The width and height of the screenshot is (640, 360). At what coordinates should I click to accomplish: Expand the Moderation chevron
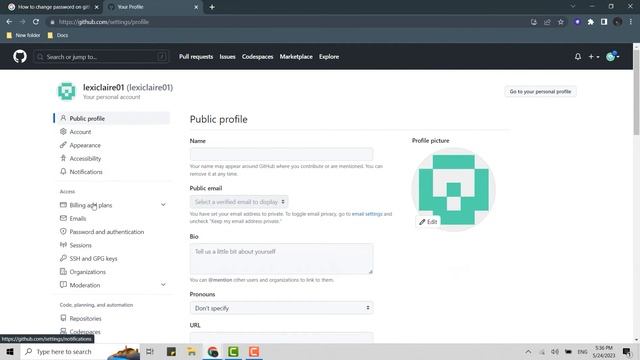pyautogui.click(x=163, y=284)
